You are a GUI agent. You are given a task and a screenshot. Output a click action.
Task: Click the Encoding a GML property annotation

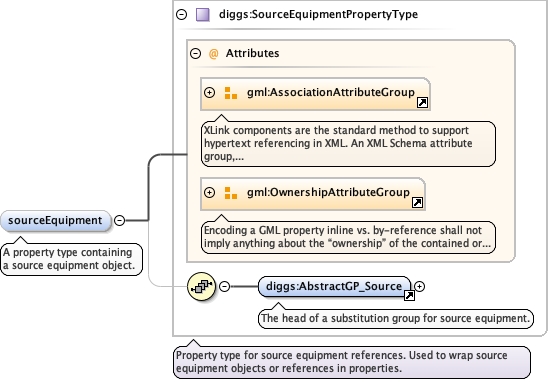point(348,237)
